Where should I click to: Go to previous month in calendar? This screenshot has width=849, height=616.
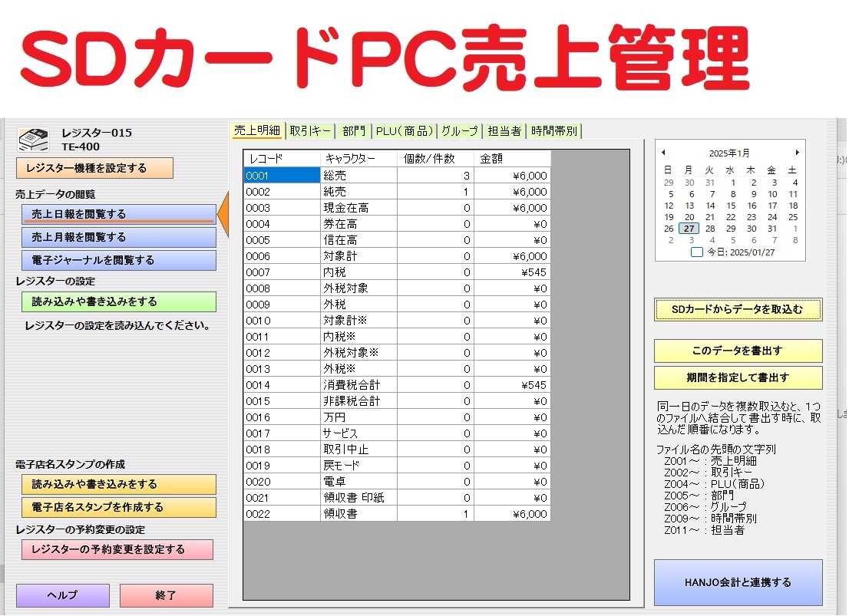[x=663, y=153]
